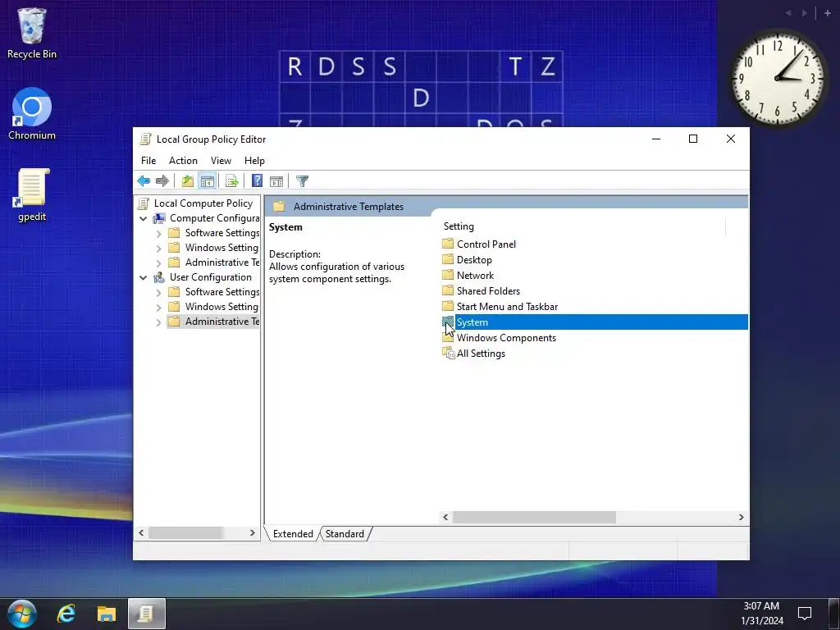Select the All Settings icon
840x630 pixels.
pyautogui.click(x=449, y=353)
